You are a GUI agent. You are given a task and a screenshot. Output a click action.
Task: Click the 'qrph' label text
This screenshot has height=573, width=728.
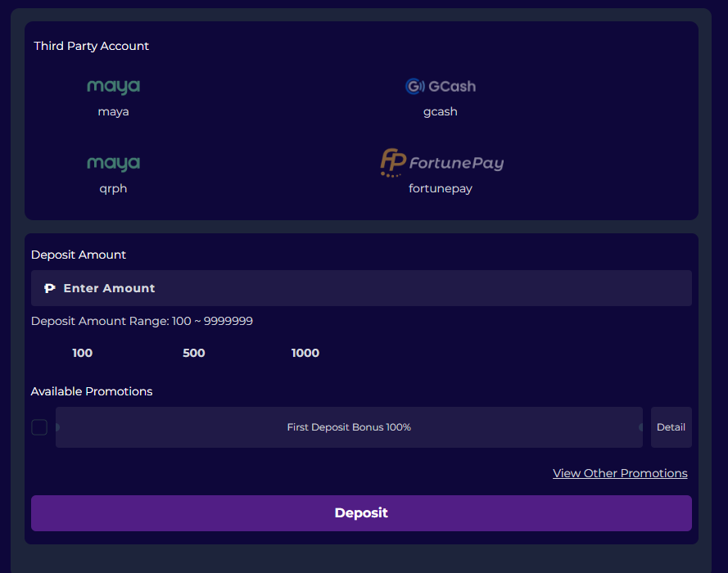(x=113, y=189)
